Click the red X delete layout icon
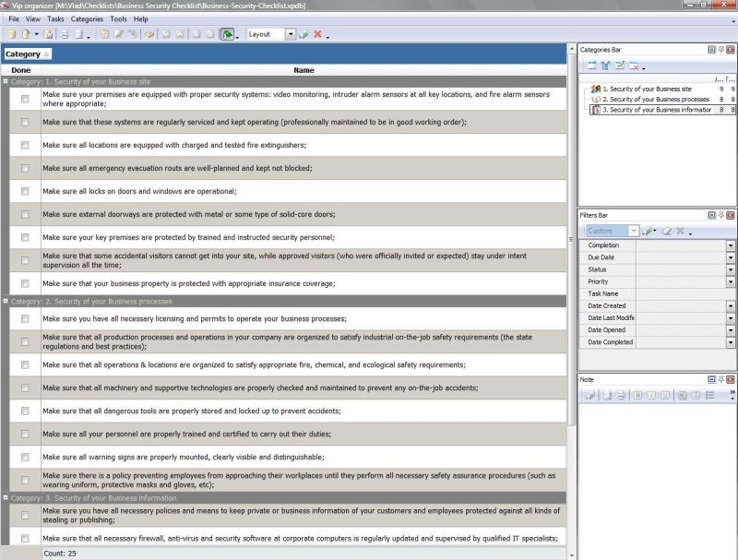738x560 pixels. [317, 34]
